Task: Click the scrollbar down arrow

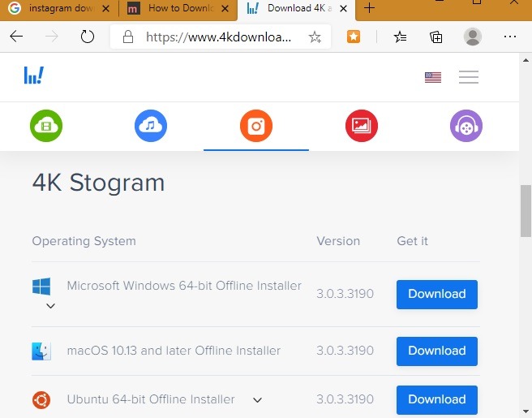Action: pos(526,412)
